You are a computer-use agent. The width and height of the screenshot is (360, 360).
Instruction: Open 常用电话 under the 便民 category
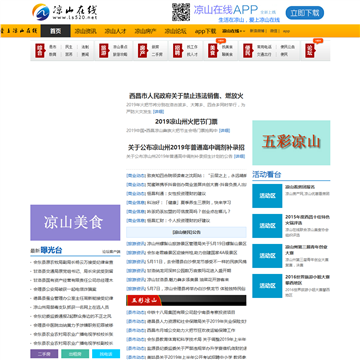[x=264, y=47]
